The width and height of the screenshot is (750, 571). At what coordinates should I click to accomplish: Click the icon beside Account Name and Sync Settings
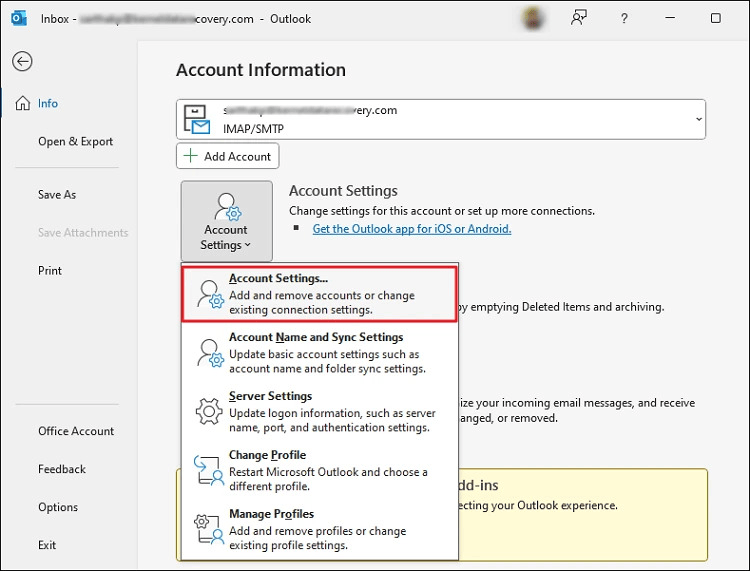click(x=210, y=353)
